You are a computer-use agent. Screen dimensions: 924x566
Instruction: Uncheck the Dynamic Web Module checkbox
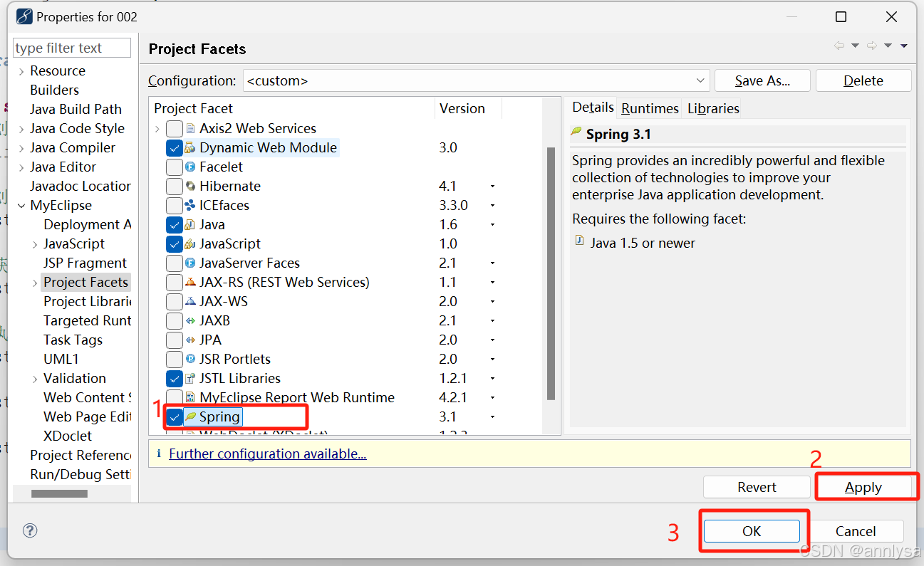point(175,148)
